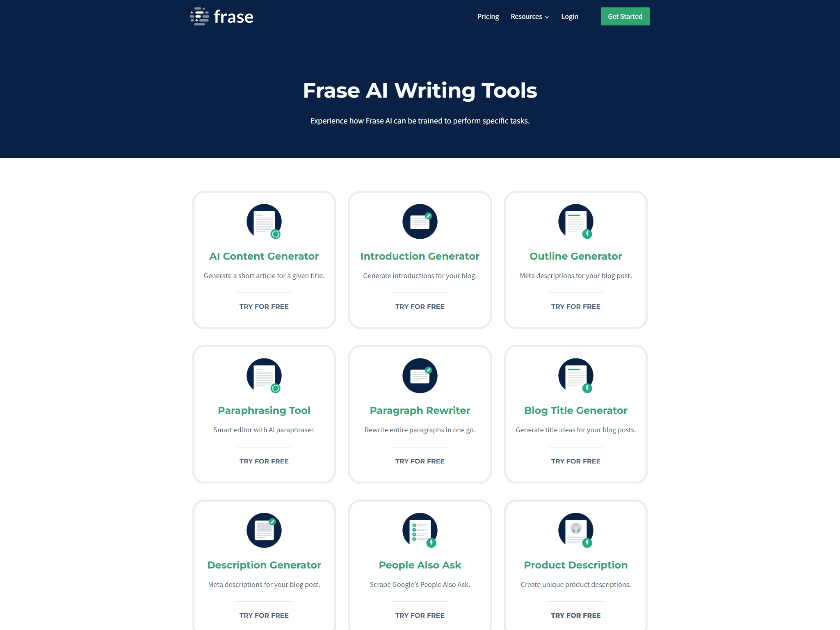Open the Pricing page
Viewport: 840px width, 630px height.
click(488, 16)
